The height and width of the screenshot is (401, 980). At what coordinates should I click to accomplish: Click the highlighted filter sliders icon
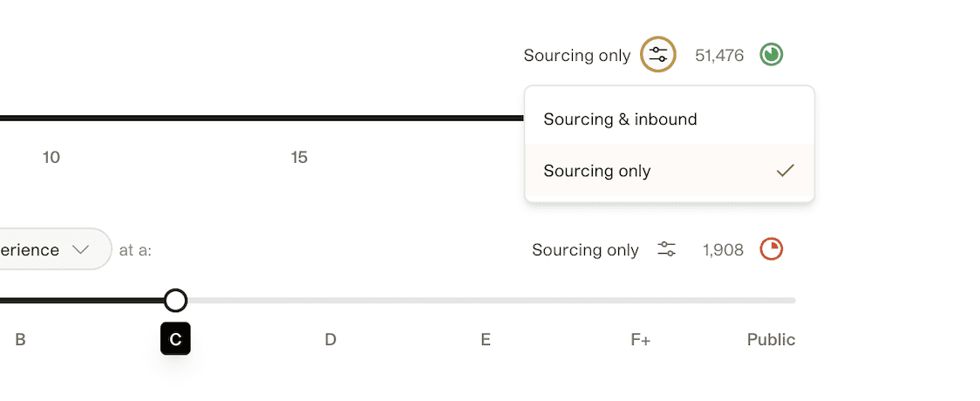click(658, 55)
